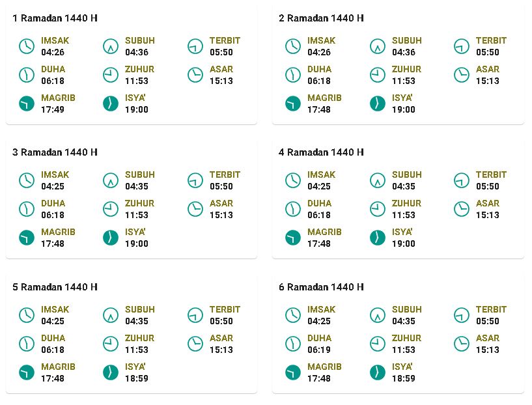Click the IMSAK label in 2 Ramadan card
532x405 pixels.
(x=321, y=40)
